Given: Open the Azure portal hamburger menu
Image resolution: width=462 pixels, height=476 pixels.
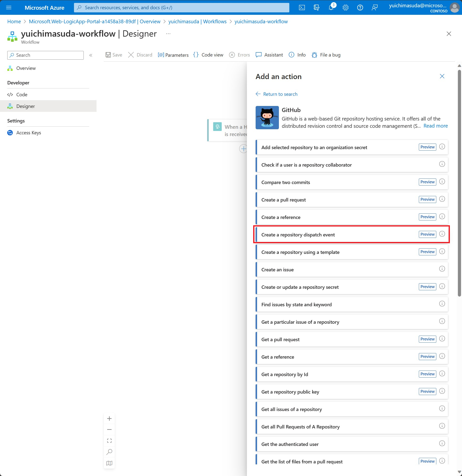Looking at the screenshot, I should 9,8.
